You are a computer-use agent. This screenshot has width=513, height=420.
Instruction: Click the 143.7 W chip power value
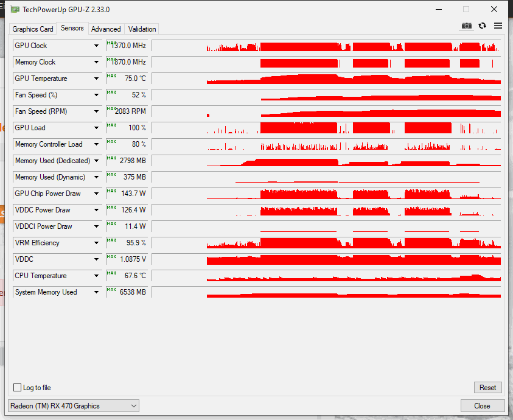pos(127,194)
